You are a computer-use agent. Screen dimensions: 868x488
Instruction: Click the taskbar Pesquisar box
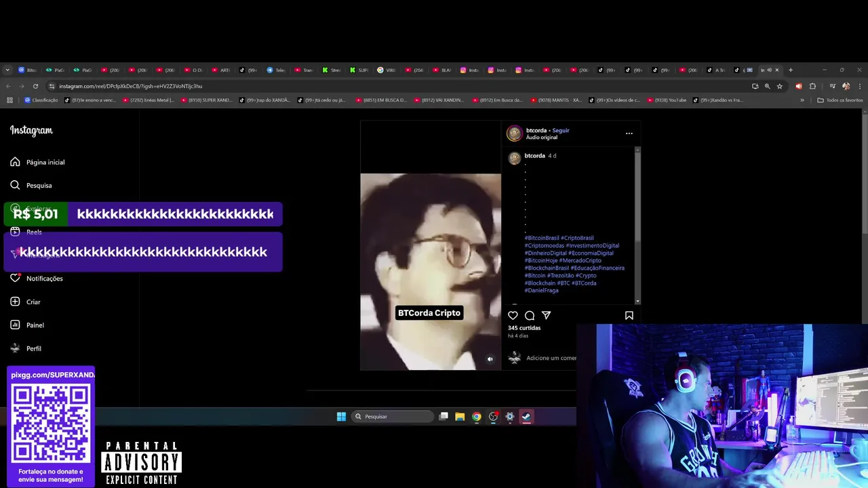pos(393,416)
